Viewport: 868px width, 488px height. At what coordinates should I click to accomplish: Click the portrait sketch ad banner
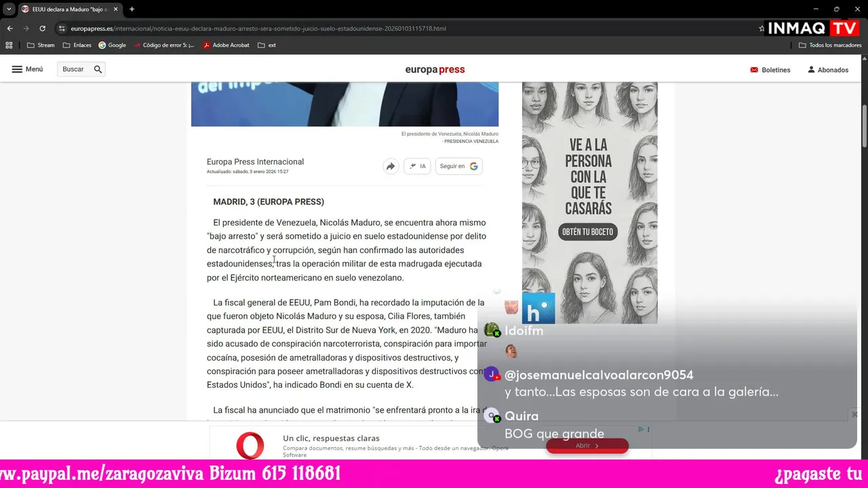589,203
